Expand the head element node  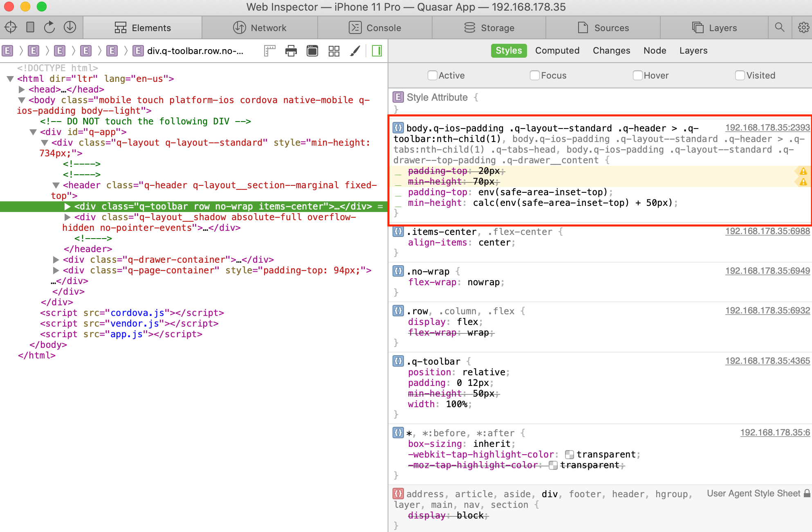(22, 89)
